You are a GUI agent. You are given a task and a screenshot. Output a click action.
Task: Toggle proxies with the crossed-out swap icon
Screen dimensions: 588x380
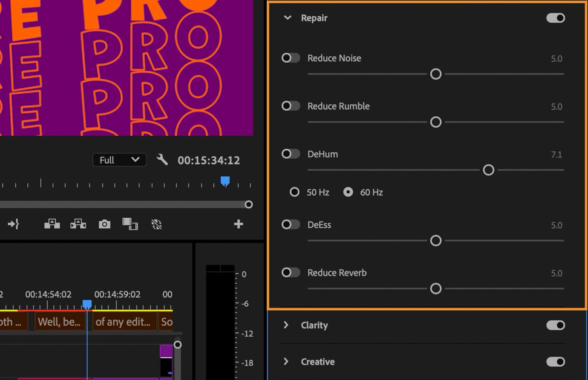pos(156,225)
